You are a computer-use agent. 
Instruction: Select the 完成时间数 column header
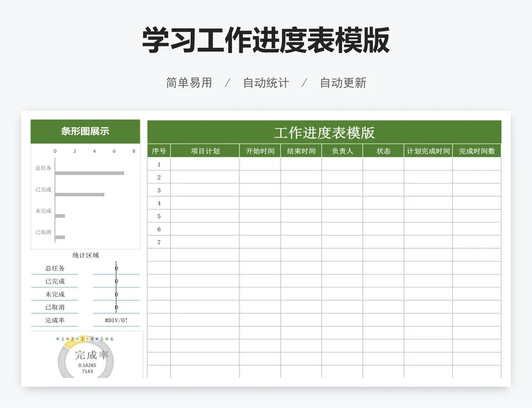(477, 151)
